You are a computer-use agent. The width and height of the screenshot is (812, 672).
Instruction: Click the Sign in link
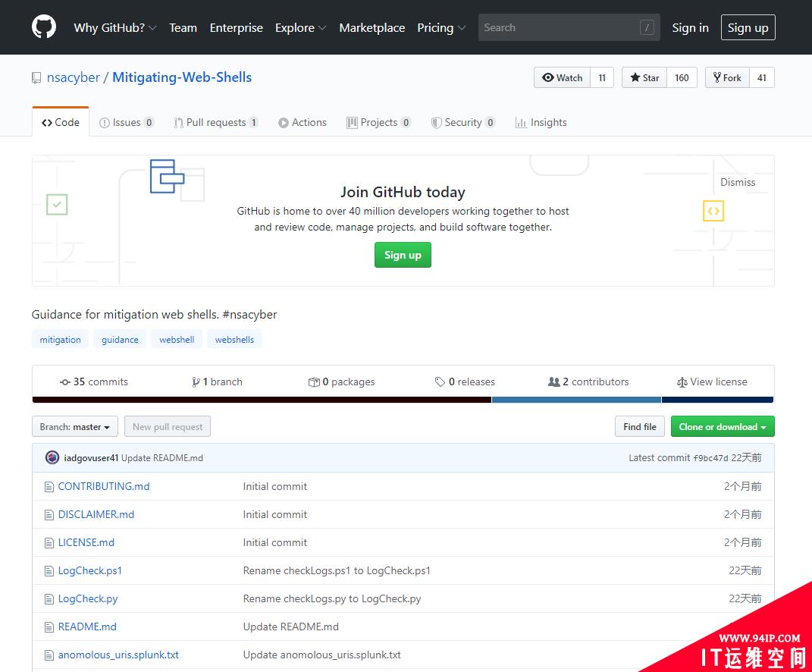point(690,27)
